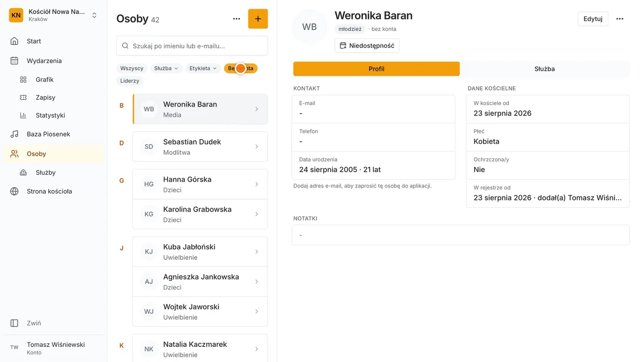
Task: Click the Strona kościoła globe icon
Action: [15, 192]
